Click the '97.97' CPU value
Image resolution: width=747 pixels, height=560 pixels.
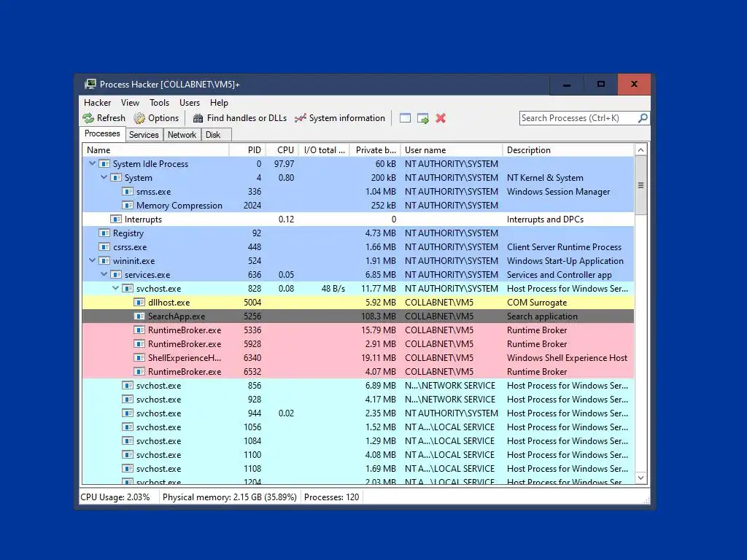284,164
